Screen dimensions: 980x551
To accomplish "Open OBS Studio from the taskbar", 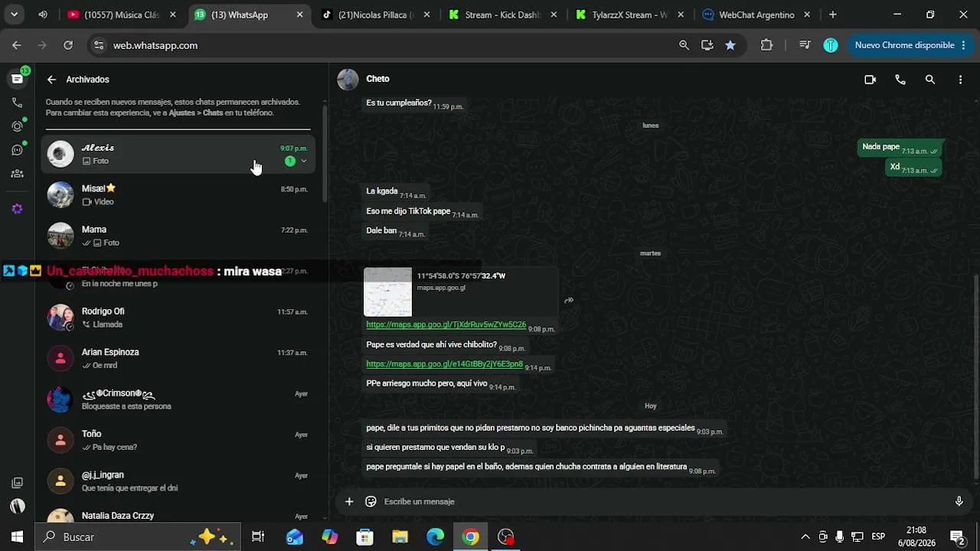I will coord(506,537).
